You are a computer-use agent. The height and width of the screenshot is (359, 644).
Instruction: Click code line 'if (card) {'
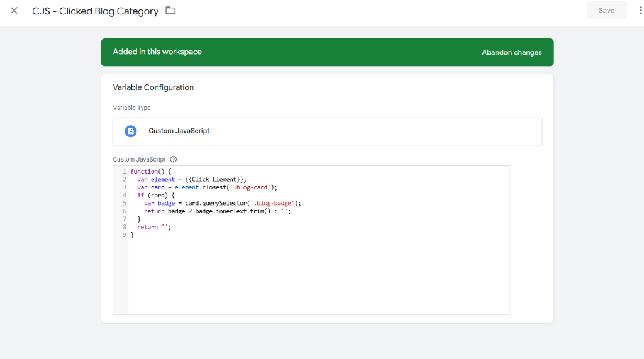pyautogui.click(x=156, y=195)
